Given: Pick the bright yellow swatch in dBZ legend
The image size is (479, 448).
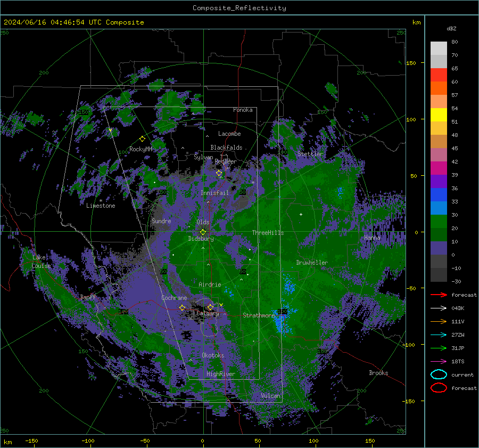Looking at the screenshot, I should (x=439, y=115).
